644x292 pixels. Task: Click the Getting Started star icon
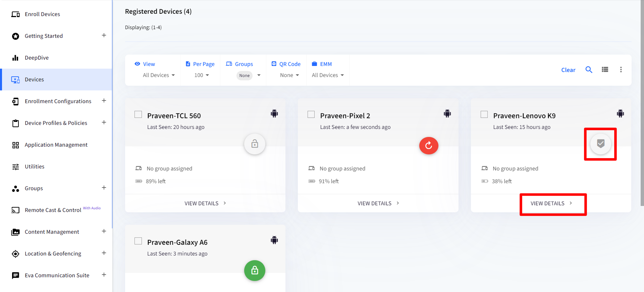click(15, 36)
